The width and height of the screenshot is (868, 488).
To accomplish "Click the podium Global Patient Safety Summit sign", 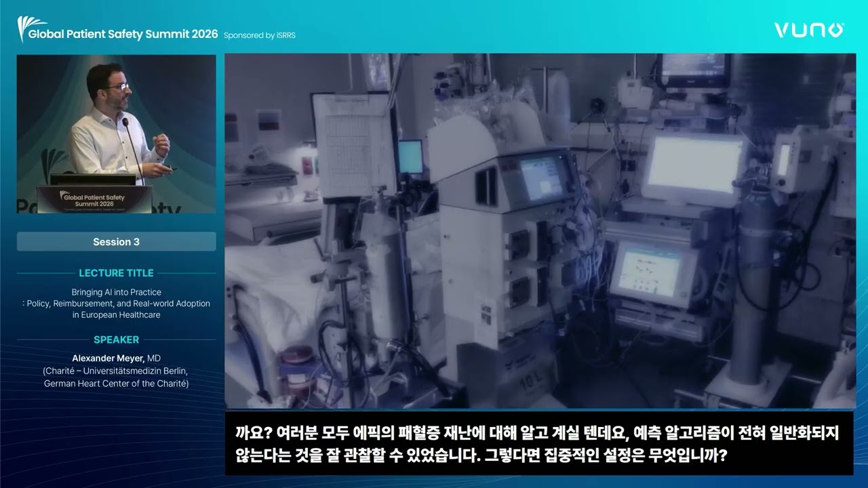I will click(x=95, y=199).
